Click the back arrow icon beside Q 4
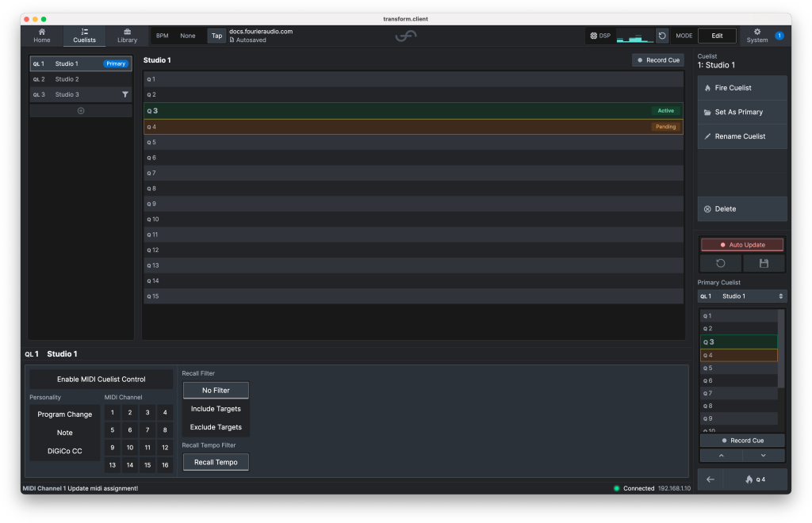 pos(710,479)
